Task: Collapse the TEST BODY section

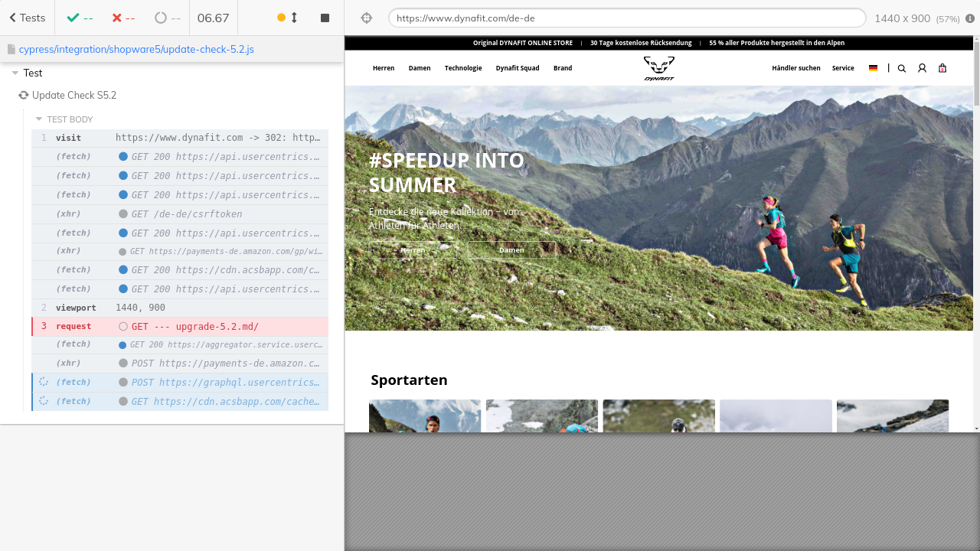Action: click(x=39, y=119)
